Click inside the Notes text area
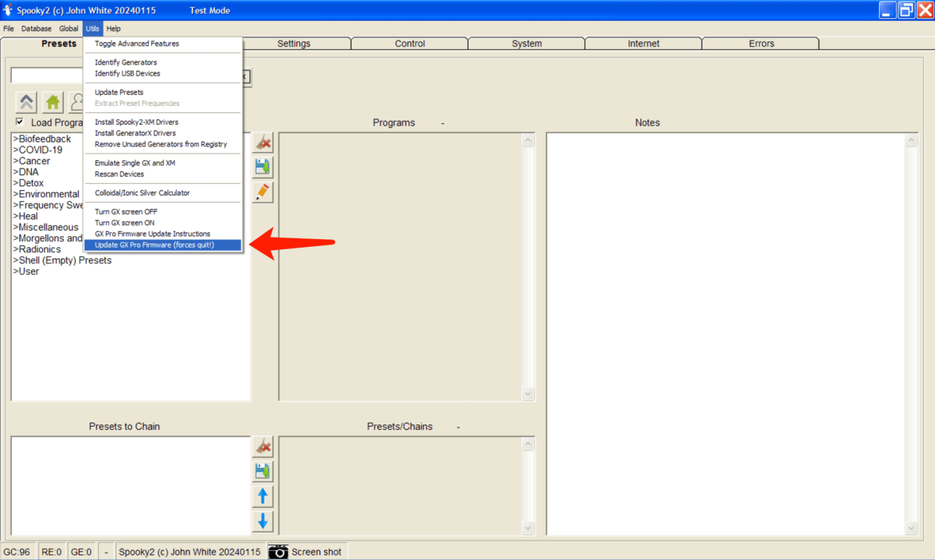Viewport: 935px width, 560px height. pyautogui.click(x=725, y=327)
